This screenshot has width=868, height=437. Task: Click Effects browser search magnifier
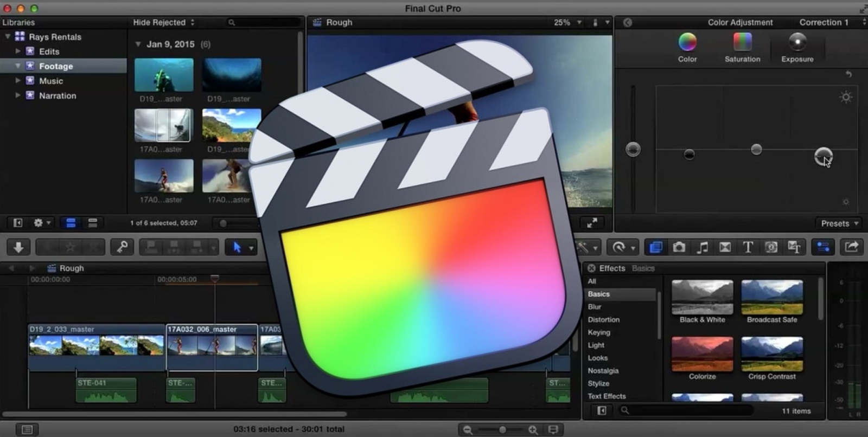(625, 410)
